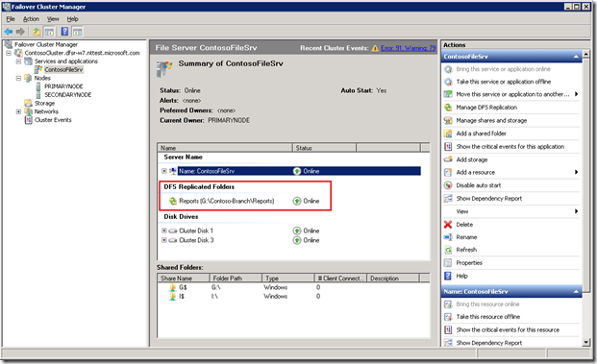Click the Storage folder tree icon

pos(29,103)
